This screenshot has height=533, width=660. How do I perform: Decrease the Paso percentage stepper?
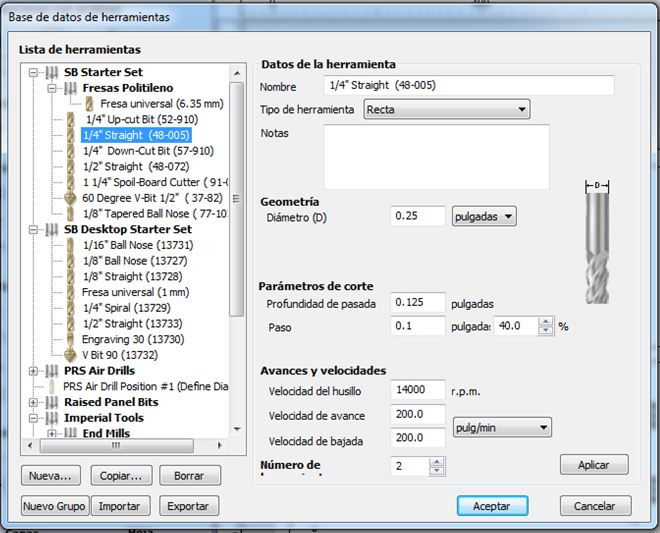[546, 330]
